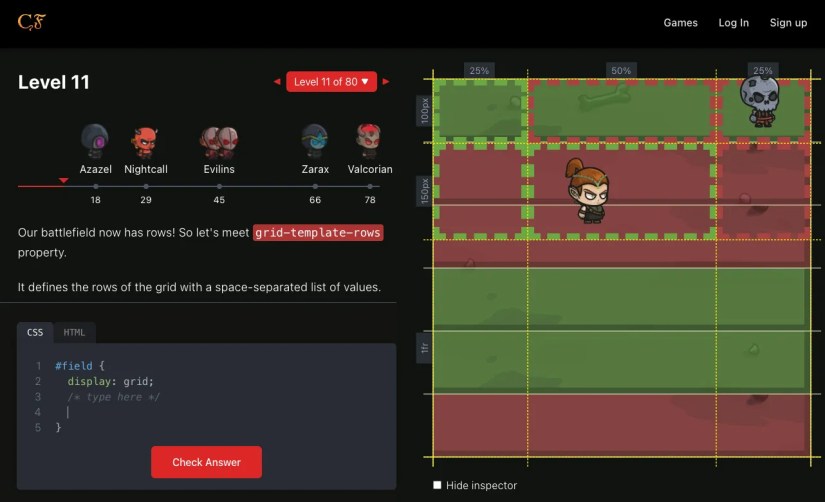825x502 pixels.
Task: Click the red-haired elf hero character
Action: tap(588, 190)
